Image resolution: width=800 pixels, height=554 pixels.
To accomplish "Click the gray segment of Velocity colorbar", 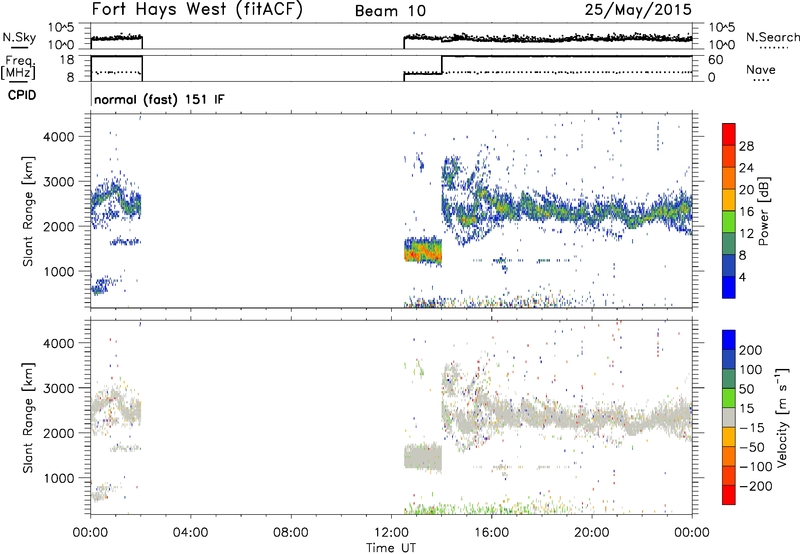I will (729, 417).
